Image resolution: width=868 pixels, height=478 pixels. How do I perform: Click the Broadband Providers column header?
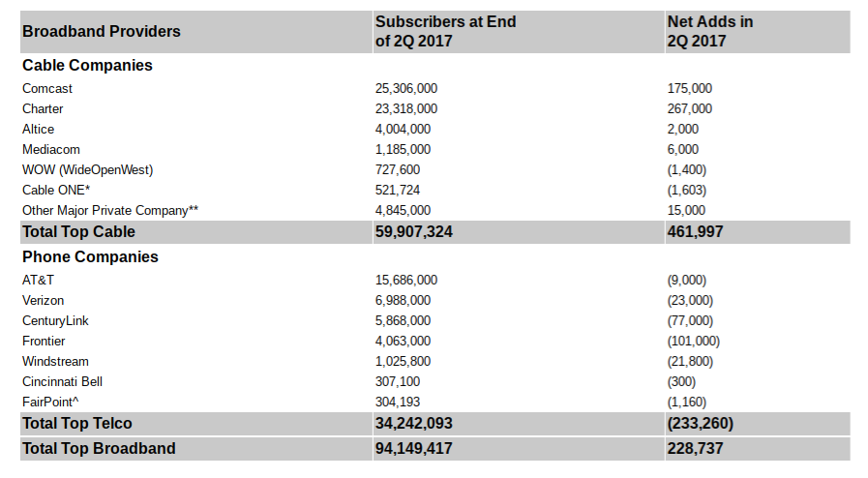tap(102, 32)
